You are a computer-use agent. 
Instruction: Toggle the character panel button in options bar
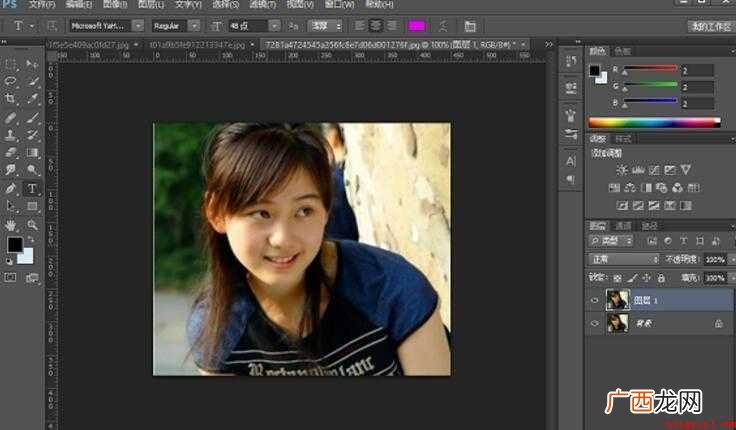click(470, 26)
